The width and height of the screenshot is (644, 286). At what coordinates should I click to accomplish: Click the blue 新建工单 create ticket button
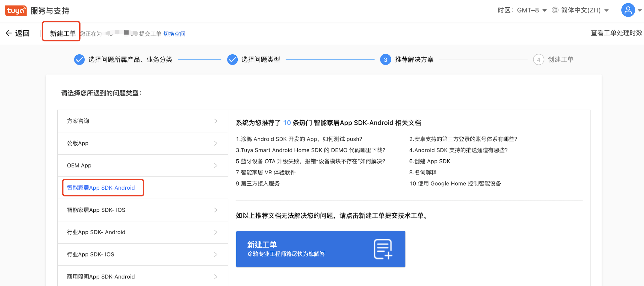coord(320,249)
